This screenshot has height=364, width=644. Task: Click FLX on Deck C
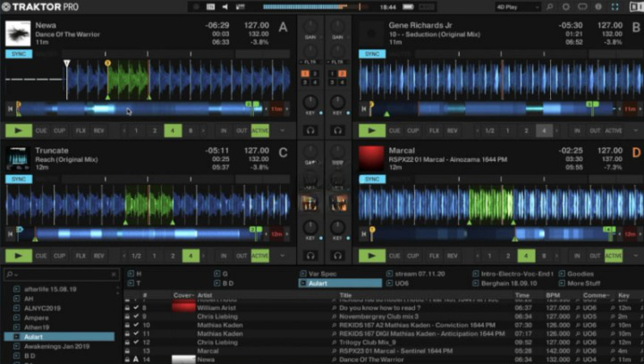coord(80,256)
